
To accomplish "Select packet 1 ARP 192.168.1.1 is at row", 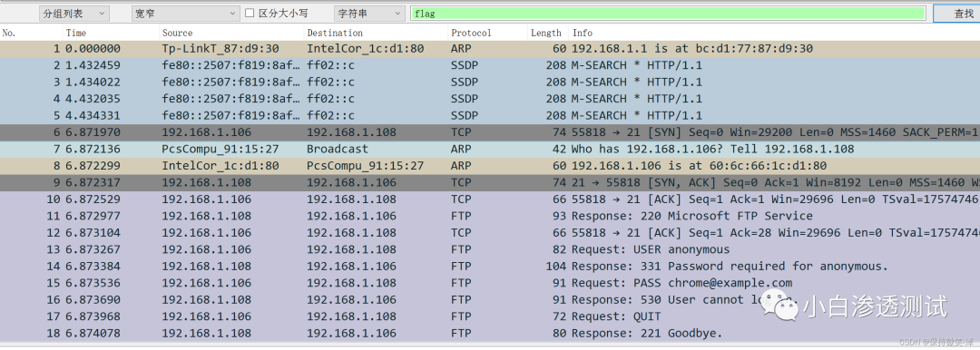I will click(490, 49).
